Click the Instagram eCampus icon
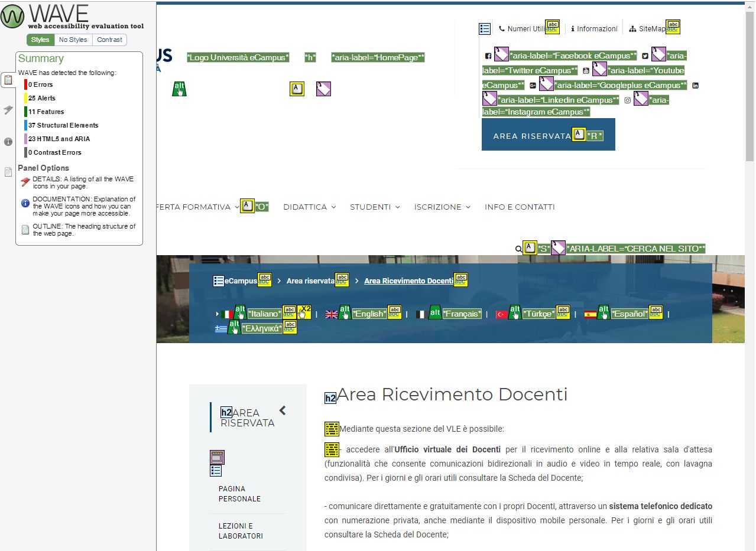756x551 pixels. (x=628, y=100)
